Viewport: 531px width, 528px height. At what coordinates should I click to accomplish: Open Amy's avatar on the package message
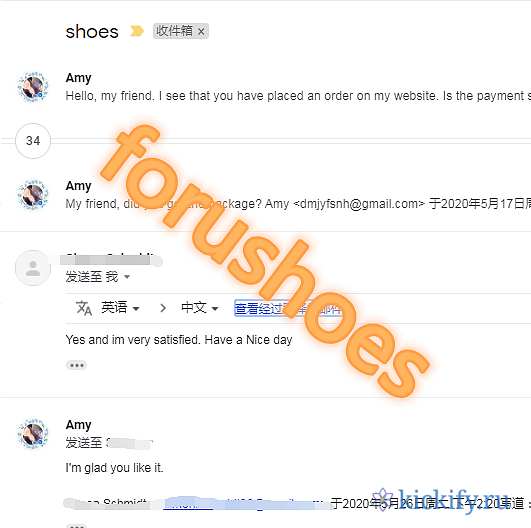(x=33, y=195)
